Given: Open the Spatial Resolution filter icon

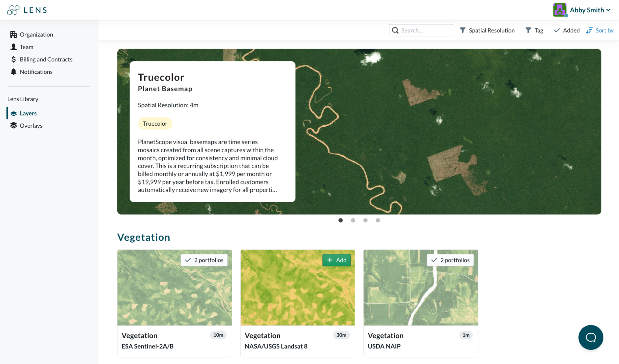Looking at the screenshot, I should 463,30.
